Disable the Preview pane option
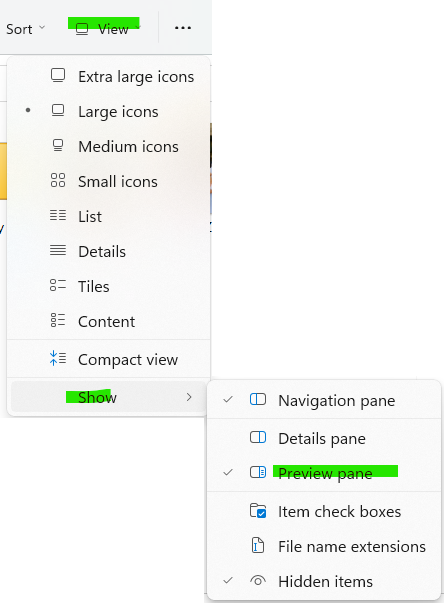Viewport: 444px width, 603px height. pyautogui.click(x=324, y=473)
